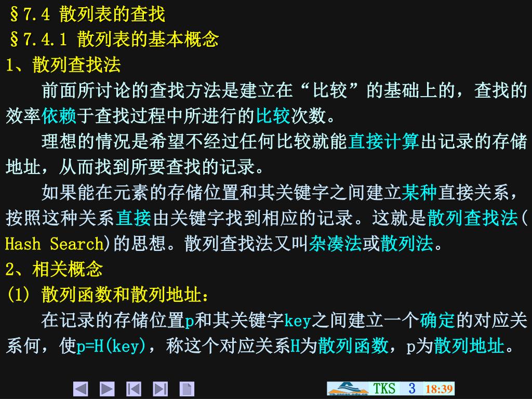
Task: Go to the next slide arrow button
Action: coord(107,389)
